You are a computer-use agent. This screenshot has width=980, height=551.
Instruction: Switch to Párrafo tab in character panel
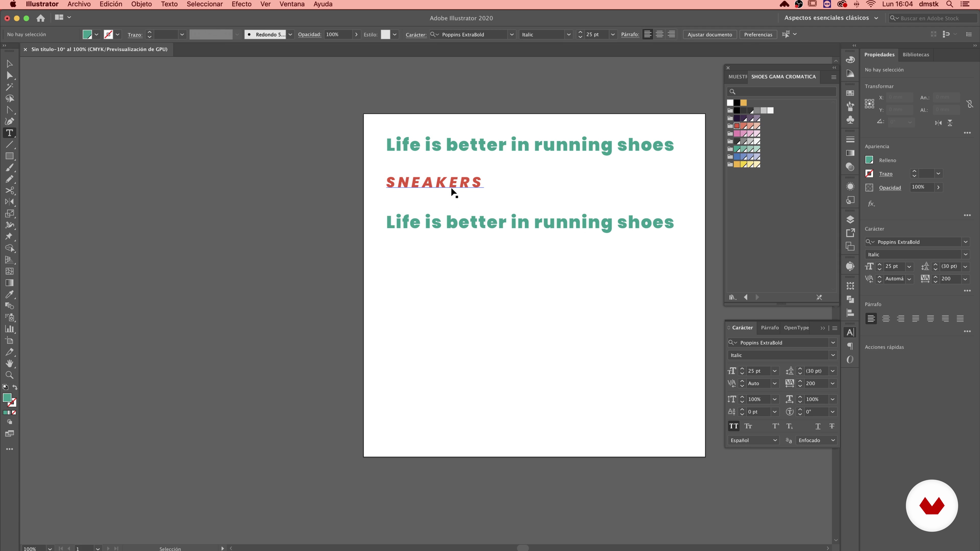tap(770, 328)
